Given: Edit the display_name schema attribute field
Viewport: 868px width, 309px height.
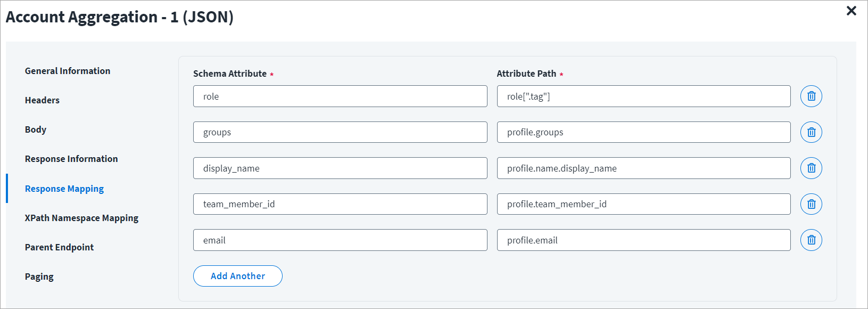Looking at the screenshot, I should pos(340,168).
